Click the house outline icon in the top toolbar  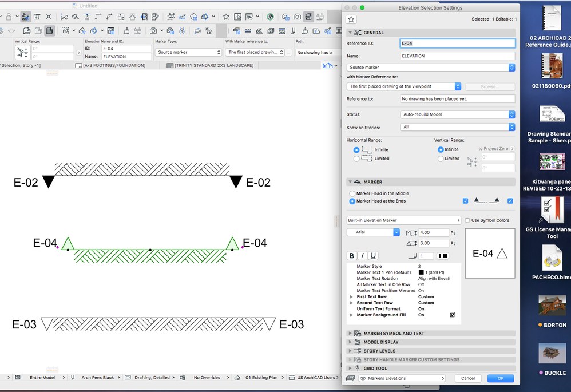click(132, 17)
